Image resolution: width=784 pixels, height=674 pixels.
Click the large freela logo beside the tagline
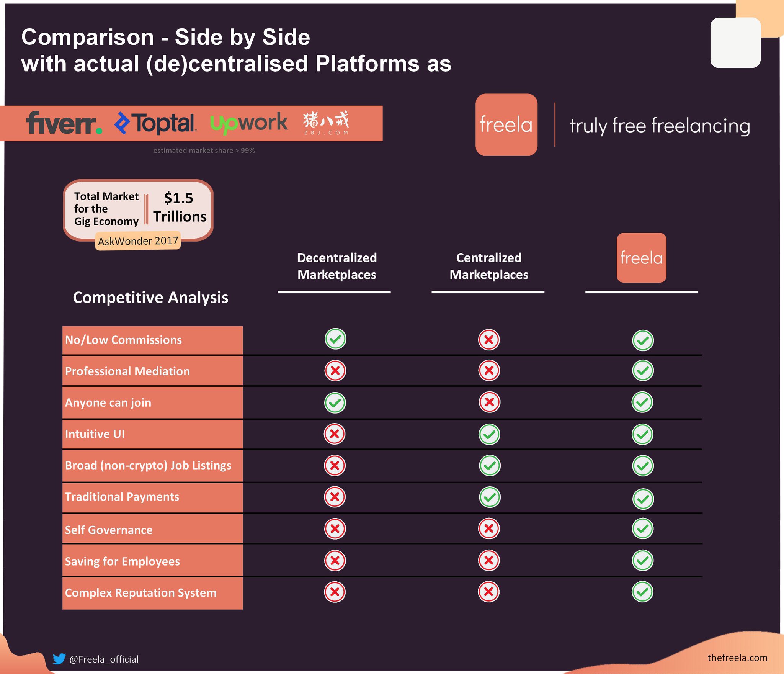pyautogui.click(x=506, y=125)
